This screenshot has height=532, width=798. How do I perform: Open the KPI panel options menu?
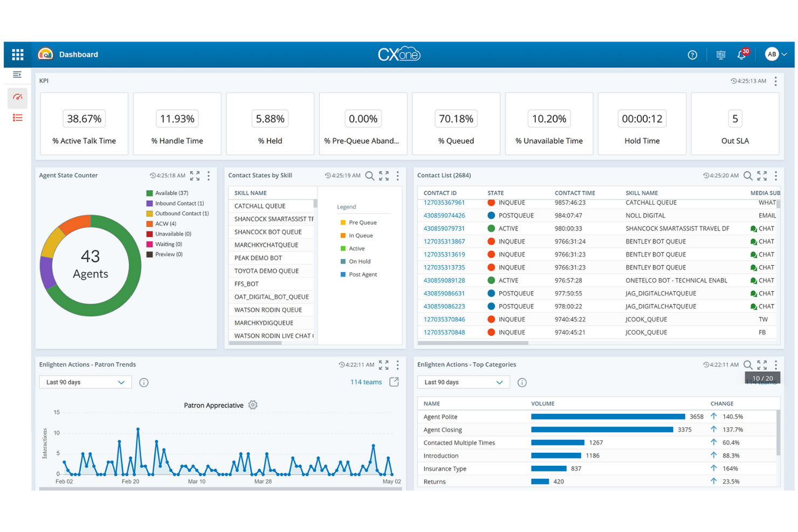[776, 81]
